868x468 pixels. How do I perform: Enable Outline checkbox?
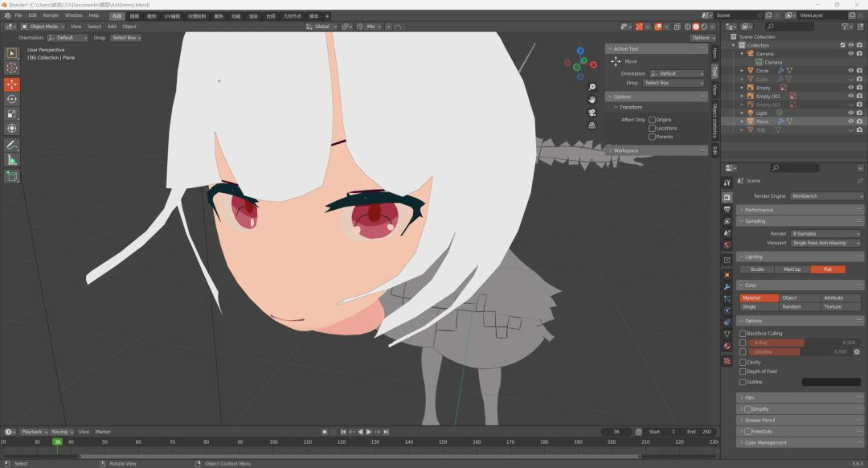click(743, 382)
